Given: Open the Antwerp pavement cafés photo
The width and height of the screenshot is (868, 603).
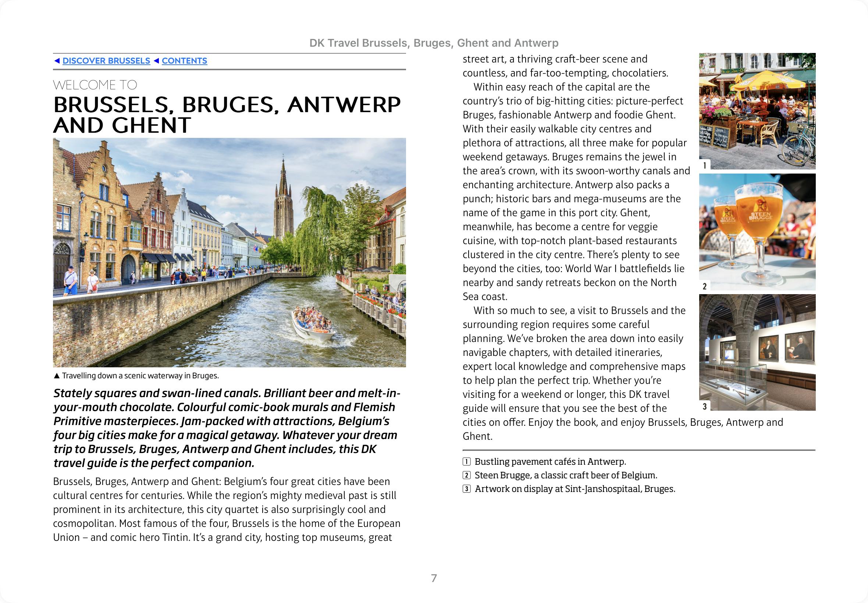Looking at the screenshot, I should point(757,111).
